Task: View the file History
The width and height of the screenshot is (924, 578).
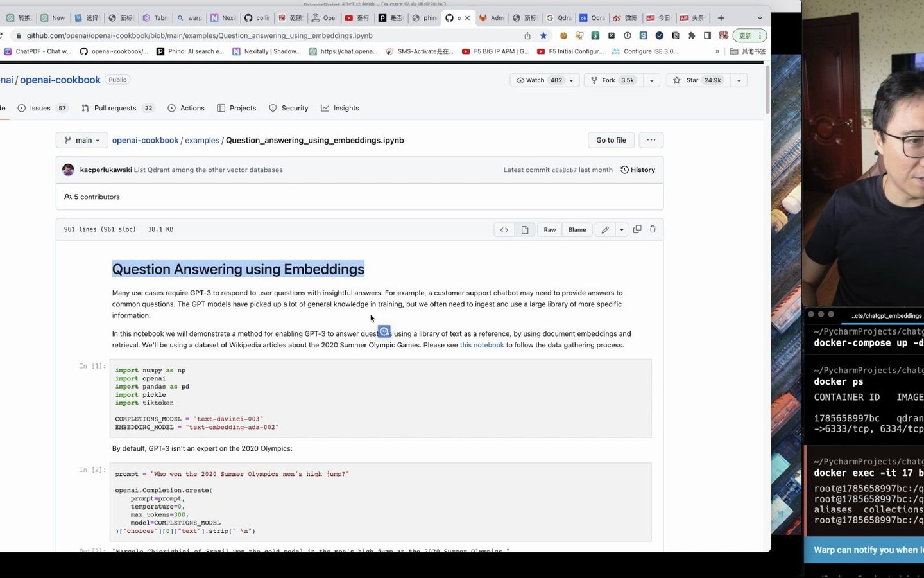Action: point(638,170)
